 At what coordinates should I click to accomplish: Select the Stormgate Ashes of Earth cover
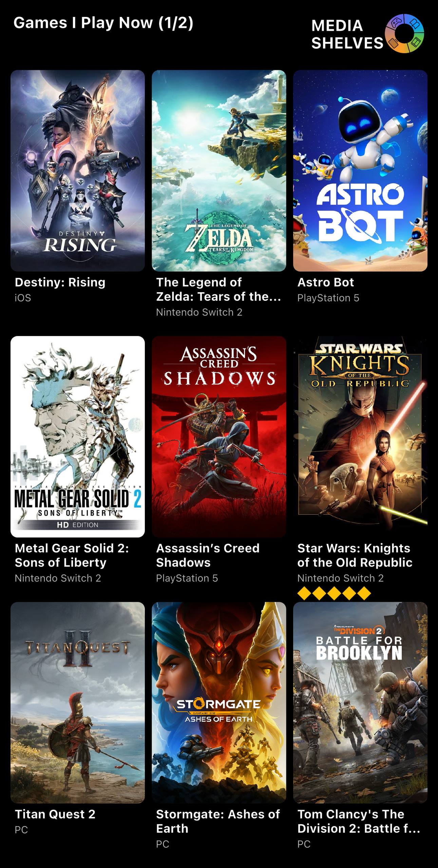coord(219,703)
